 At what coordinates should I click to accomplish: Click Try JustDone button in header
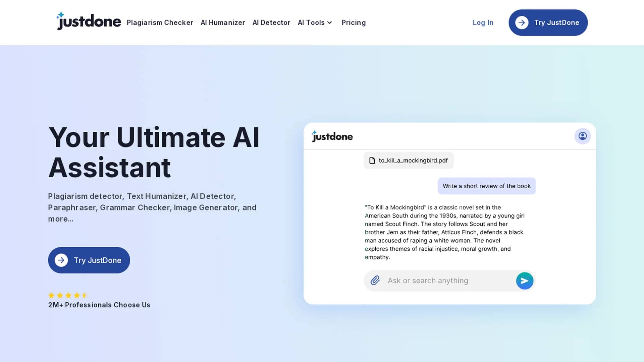[x=548, y=22]
